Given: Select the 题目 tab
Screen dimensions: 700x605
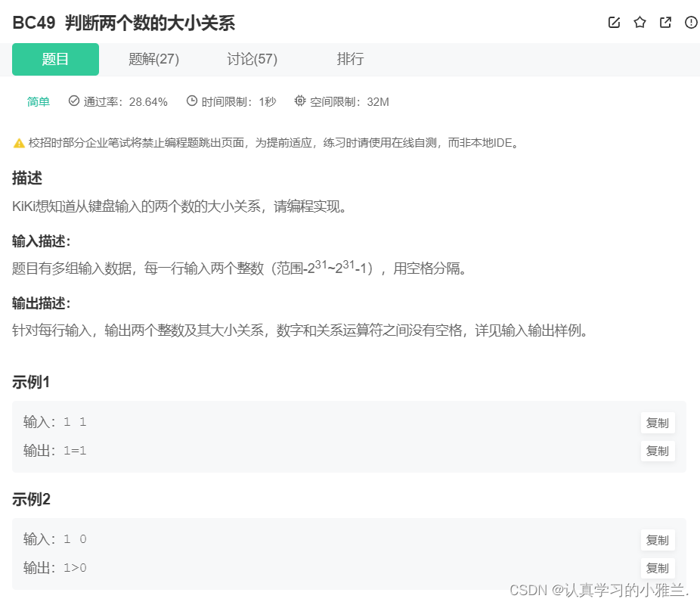Looking at the screenshot, I should point(55,60).
